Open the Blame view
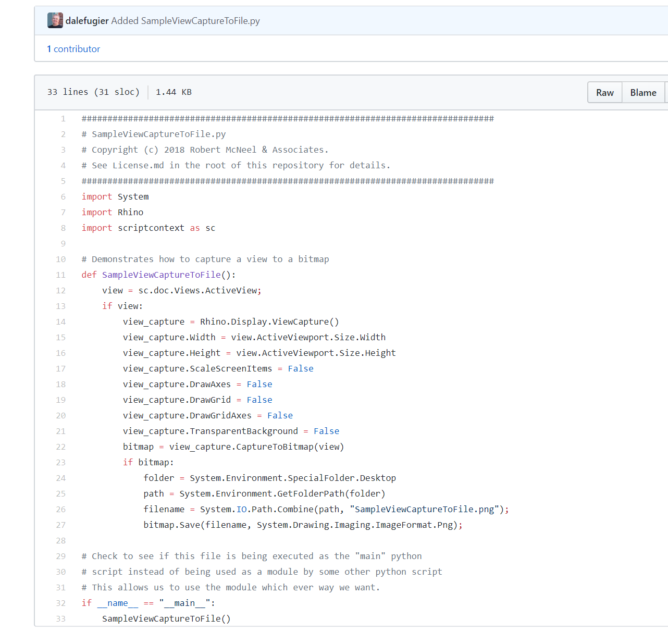The height and width of the screenshot is (644, 668). coord(643,93)
